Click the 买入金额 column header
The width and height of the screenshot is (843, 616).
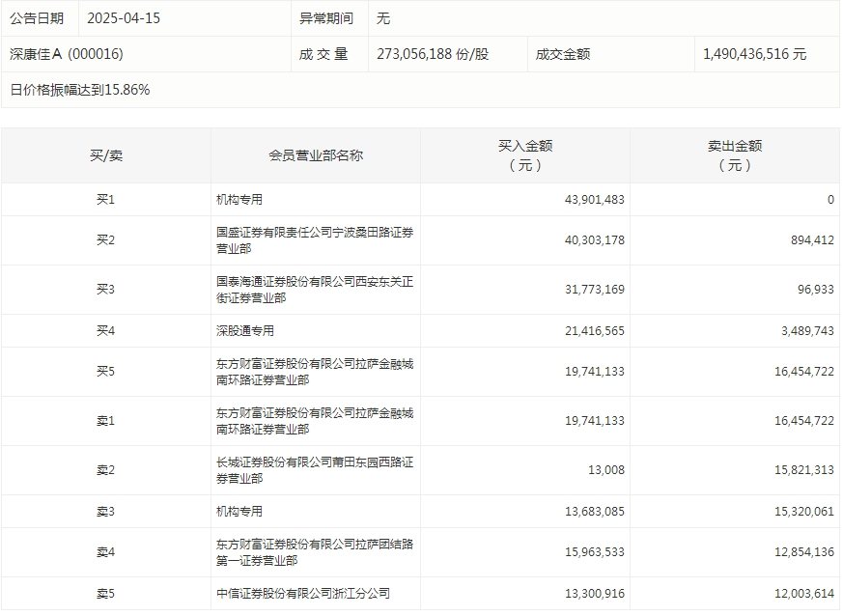(x=525, y=155)
